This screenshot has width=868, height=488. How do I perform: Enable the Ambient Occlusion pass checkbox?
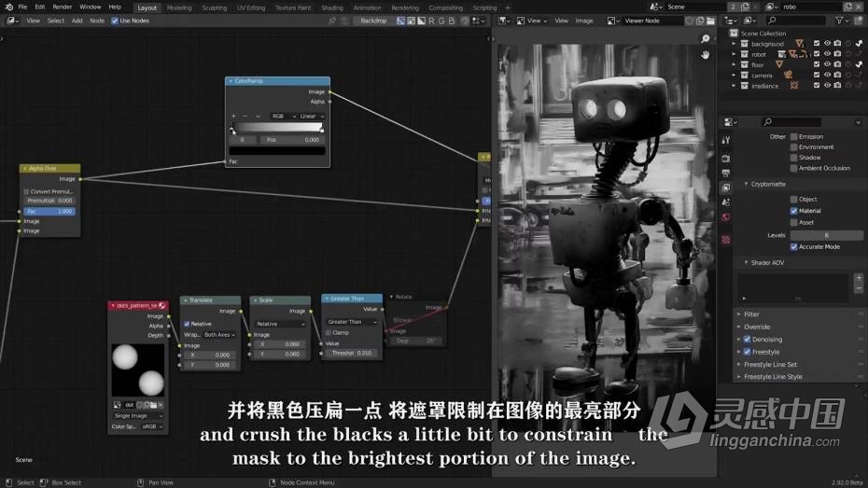pyautogui.click(x=794, y=168)
